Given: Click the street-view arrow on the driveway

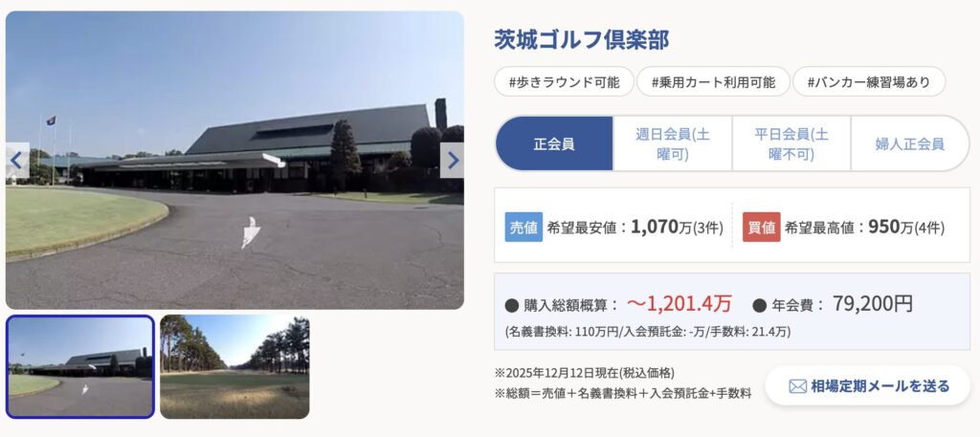Looking at the screenshot, I should pyautogui.click(x=250, y=233).
